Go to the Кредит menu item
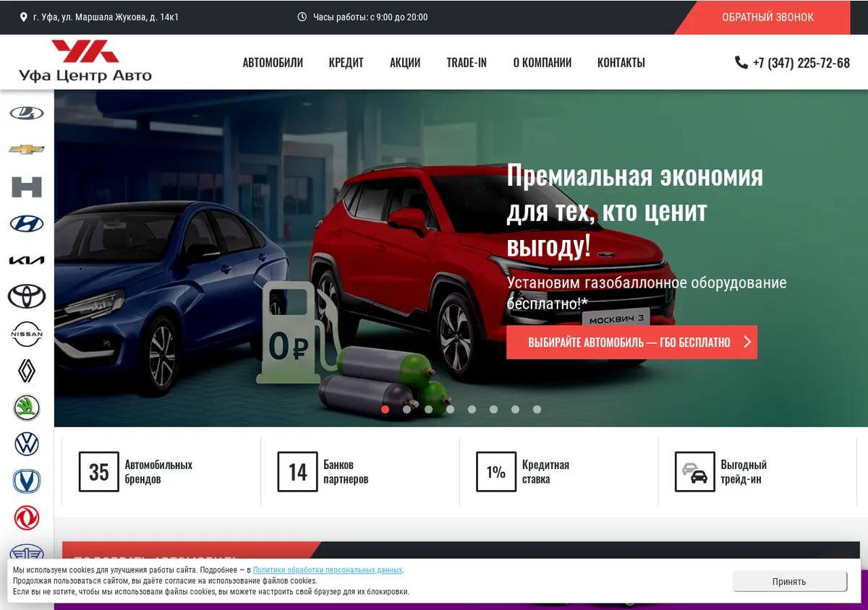This screenshot has height=610, width=868. 346,63
